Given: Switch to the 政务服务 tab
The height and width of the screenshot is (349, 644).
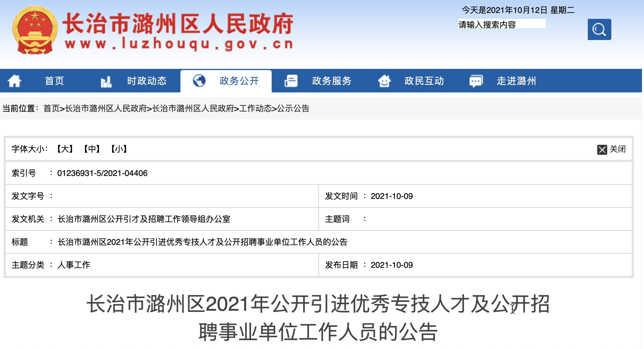Looking at the screenshot, I should tap(331, 81).
